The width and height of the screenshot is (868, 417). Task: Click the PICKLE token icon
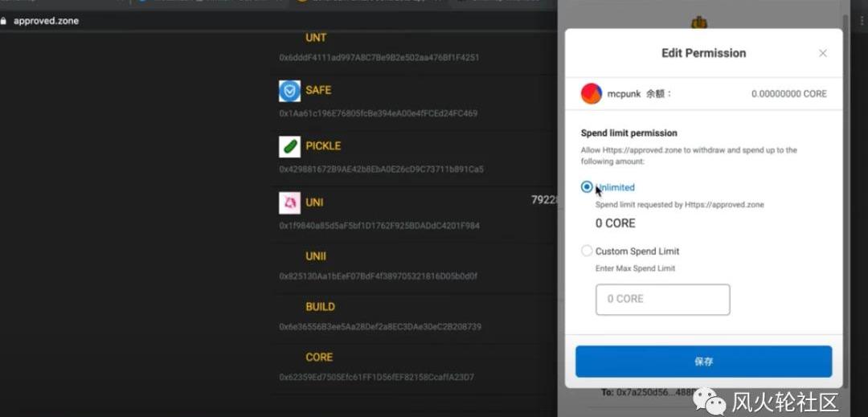[x=289, y=146]
